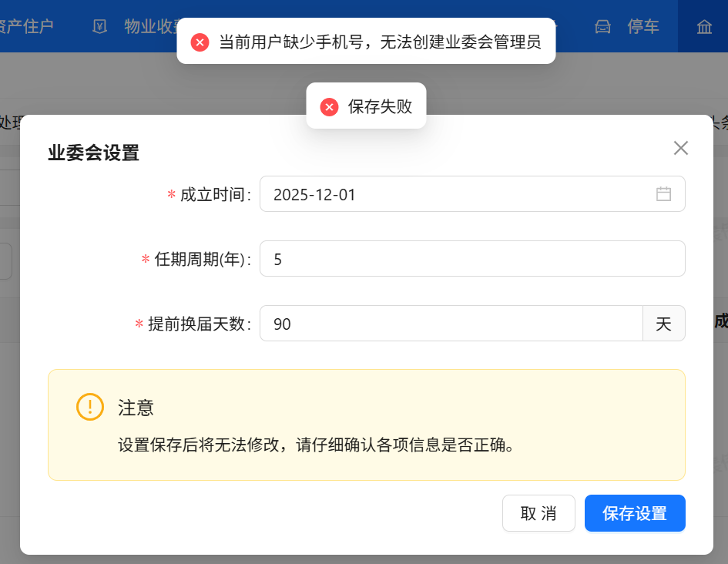Viewport: 728px width, 564px height.
Task: Select the building icon at top right corner
Action: [704, 26]
